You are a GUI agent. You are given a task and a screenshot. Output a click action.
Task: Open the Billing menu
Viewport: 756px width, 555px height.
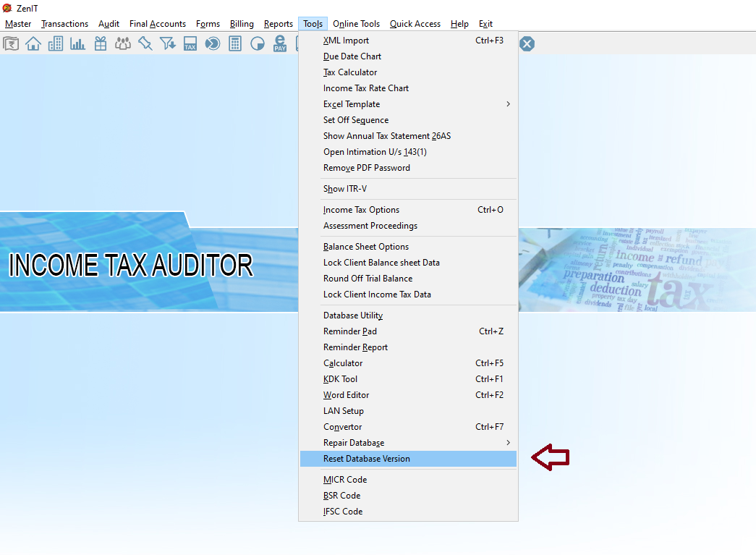[242, 24]
